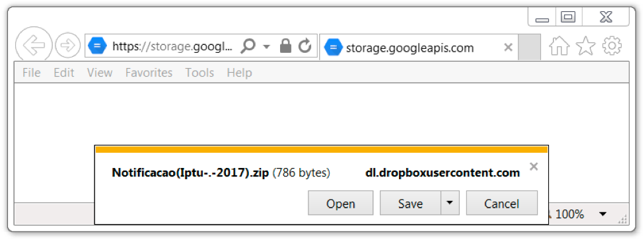Go back with the browser back arrow
The width and height of the screenshot is (644, 240).
34,45
